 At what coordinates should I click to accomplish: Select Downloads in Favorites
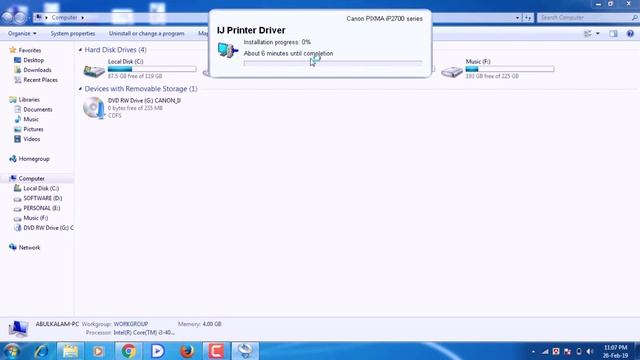(37, 70)
